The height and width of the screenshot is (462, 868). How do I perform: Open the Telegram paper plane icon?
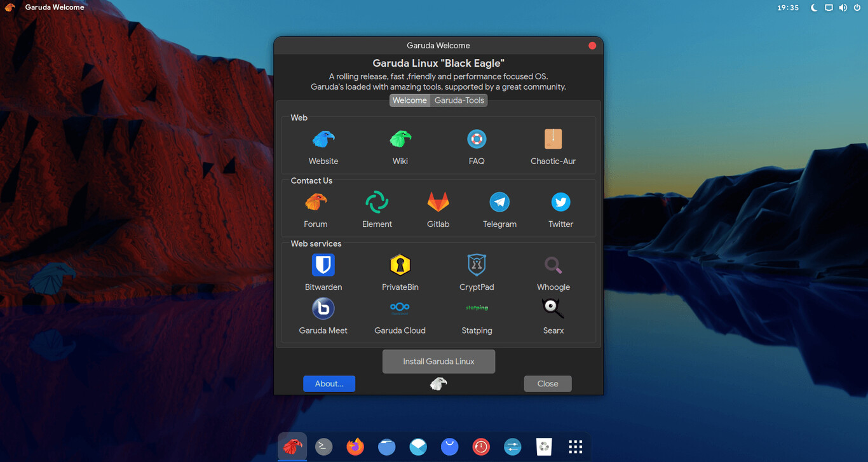(x=499, y=202)
